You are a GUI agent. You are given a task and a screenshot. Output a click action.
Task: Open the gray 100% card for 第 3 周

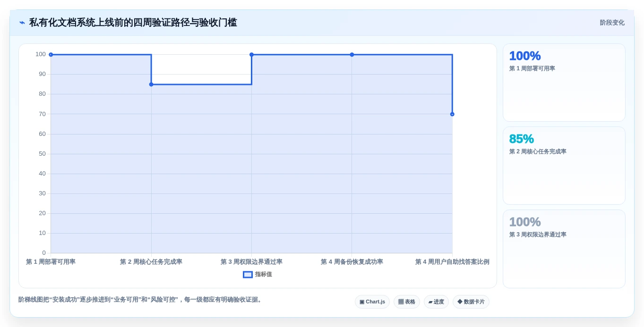564,249
